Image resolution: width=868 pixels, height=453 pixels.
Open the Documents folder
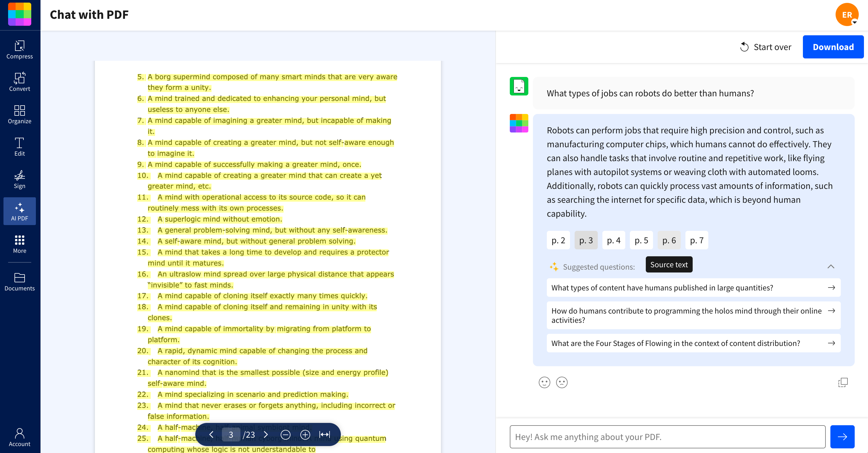20,281
